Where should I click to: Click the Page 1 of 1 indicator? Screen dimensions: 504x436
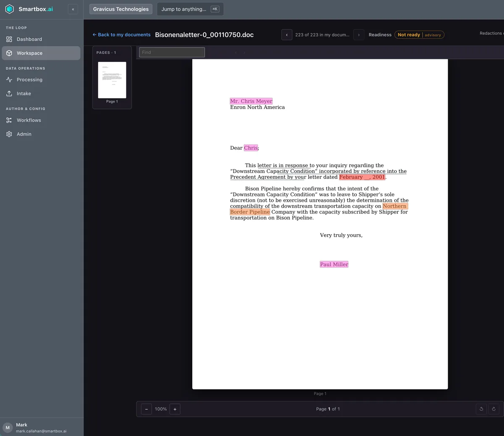[x=328, y=409]
